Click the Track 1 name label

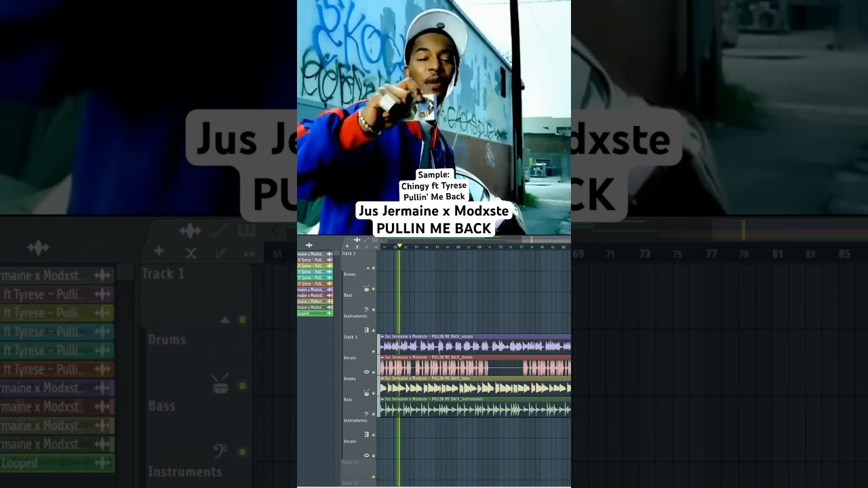pyautogui.click(x=349, y=253)
